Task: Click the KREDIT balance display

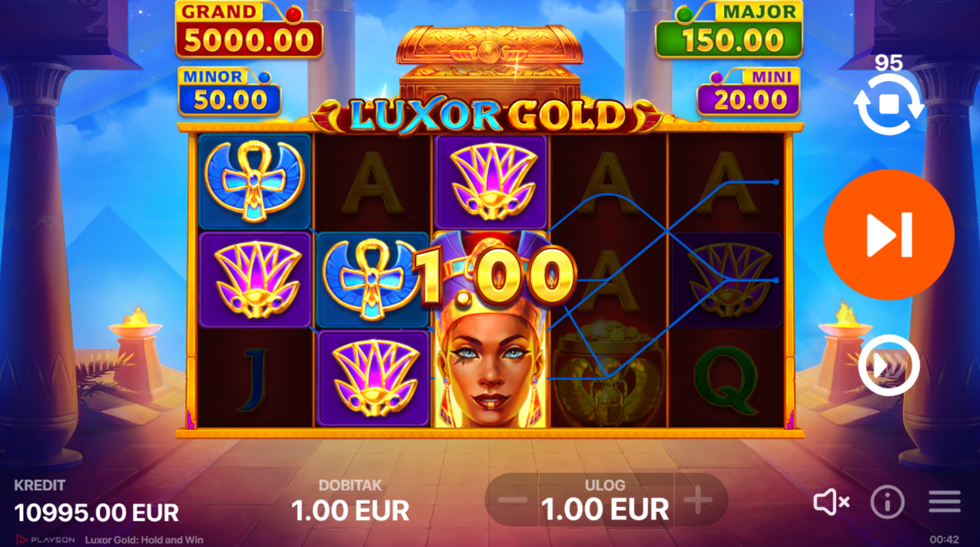Action: point(96,503)
